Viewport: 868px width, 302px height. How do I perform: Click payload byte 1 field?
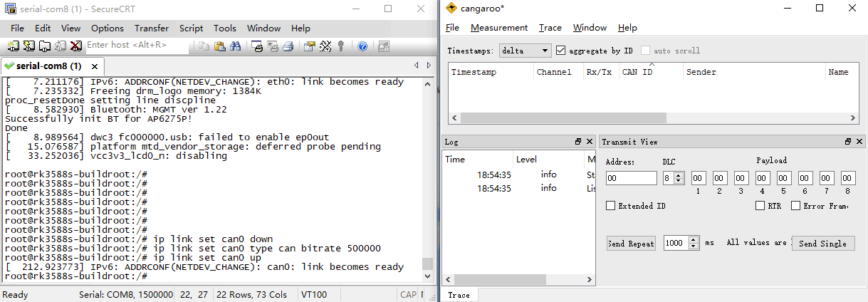point(699,178)
